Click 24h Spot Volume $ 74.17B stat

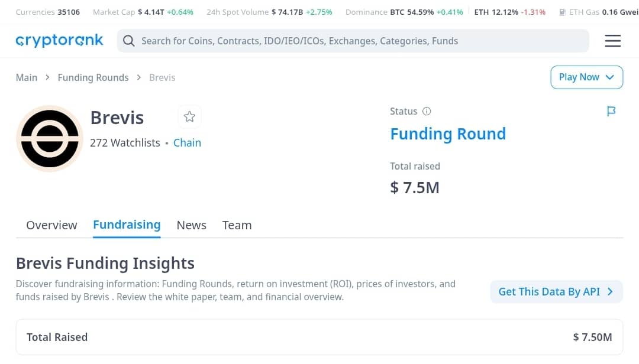[269, 12]
